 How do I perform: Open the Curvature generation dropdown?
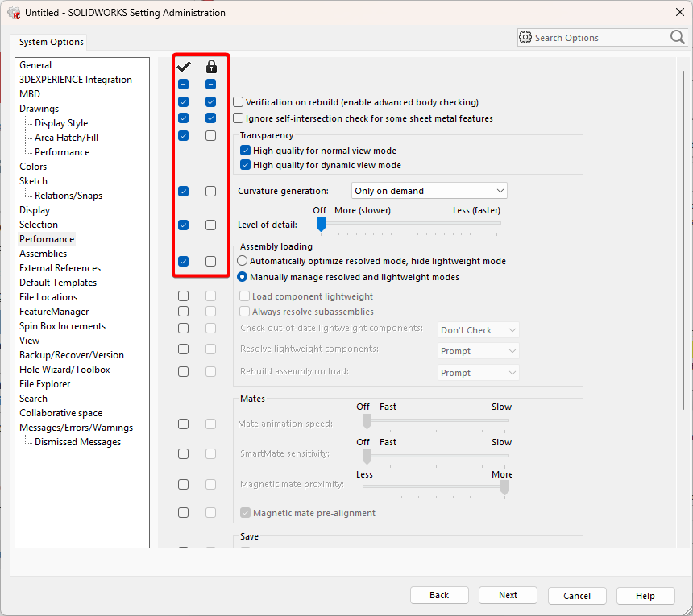pyautogui.click(x=429, y=191)
